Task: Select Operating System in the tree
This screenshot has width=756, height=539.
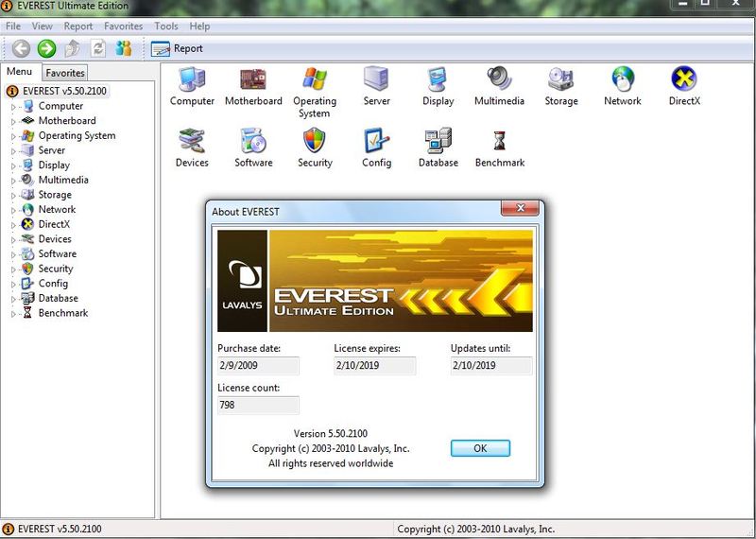Action: point(77,135)
